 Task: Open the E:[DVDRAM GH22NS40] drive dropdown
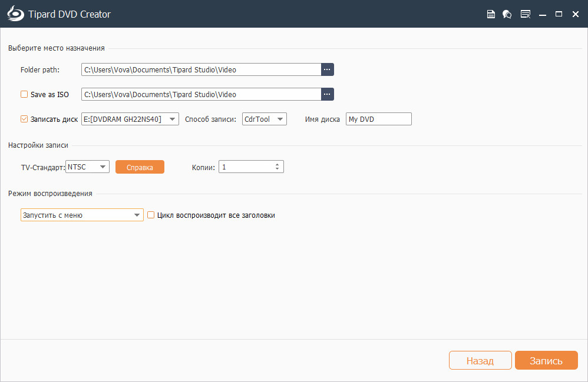[130, 119]
